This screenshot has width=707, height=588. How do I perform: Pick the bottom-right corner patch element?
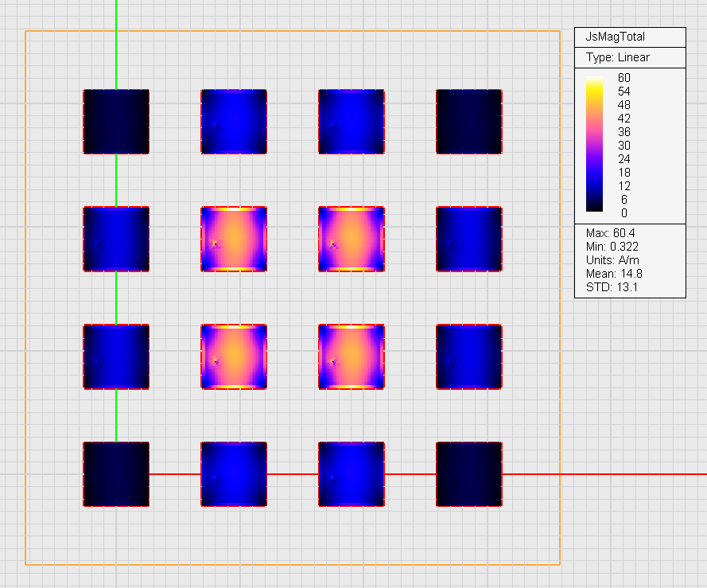coord(469,474)
